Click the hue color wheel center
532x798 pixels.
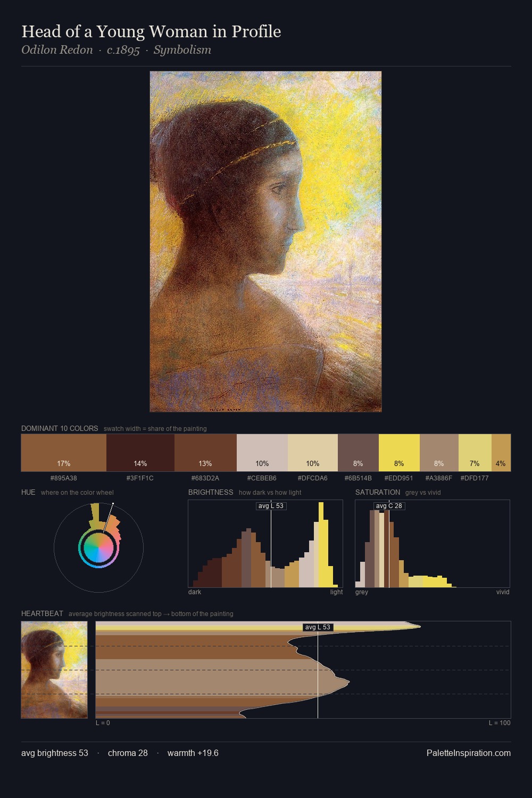(98, 548)
